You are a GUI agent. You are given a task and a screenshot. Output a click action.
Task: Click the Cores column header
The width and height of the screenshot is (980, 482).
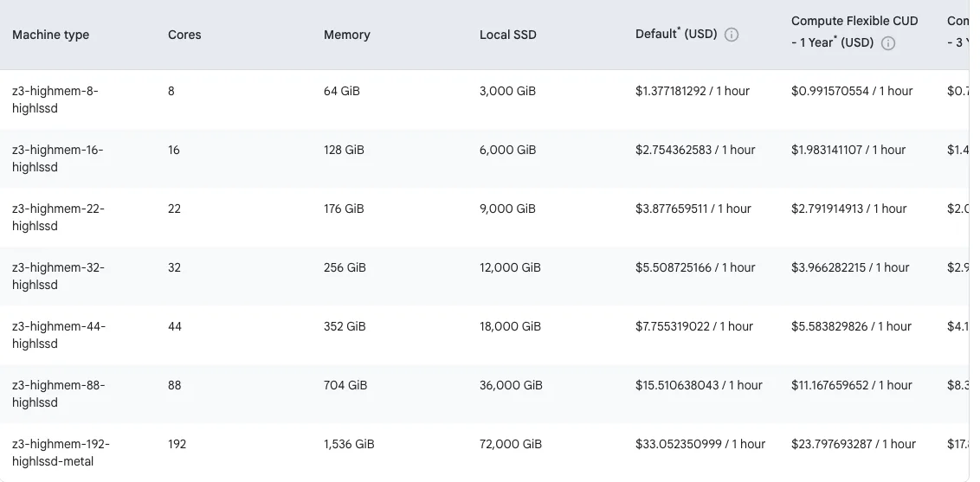pyautogui.click(x=184, y=35)
